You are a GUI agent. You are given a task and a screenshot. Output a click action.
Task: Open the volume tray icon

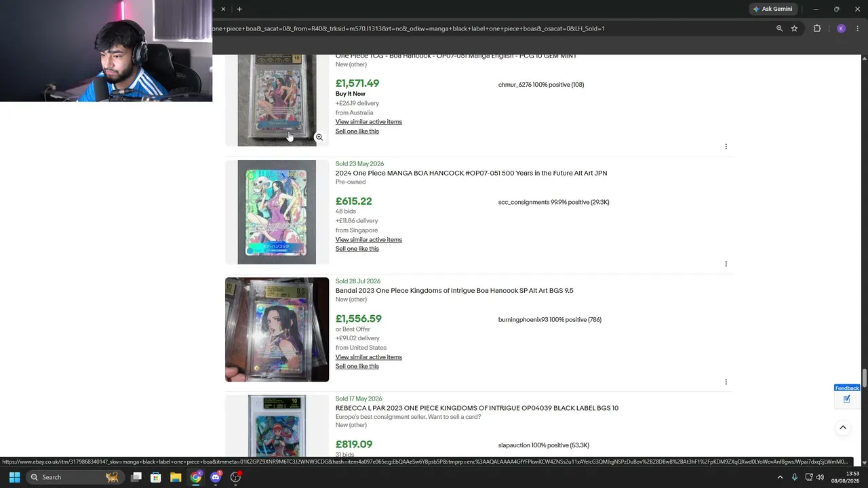tap(820, 477)
